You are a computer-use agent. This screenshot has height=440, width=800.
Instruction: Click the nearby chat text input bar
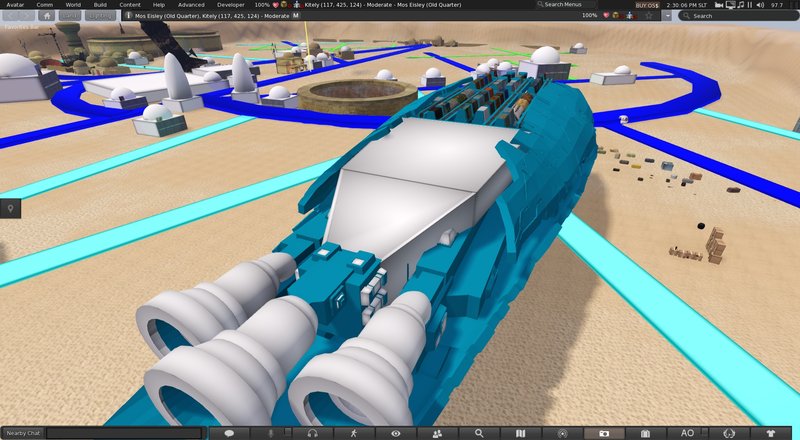click(x=124, y=433)
